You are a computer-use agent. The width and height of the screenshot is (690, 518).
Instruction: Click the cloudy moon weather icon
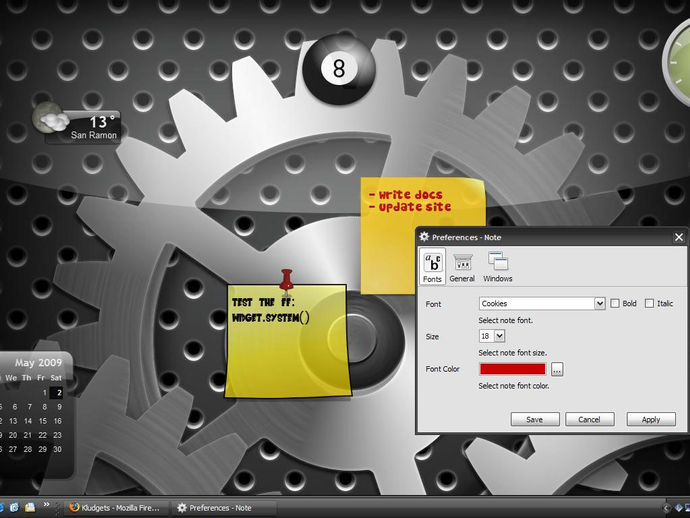[50, 118]
